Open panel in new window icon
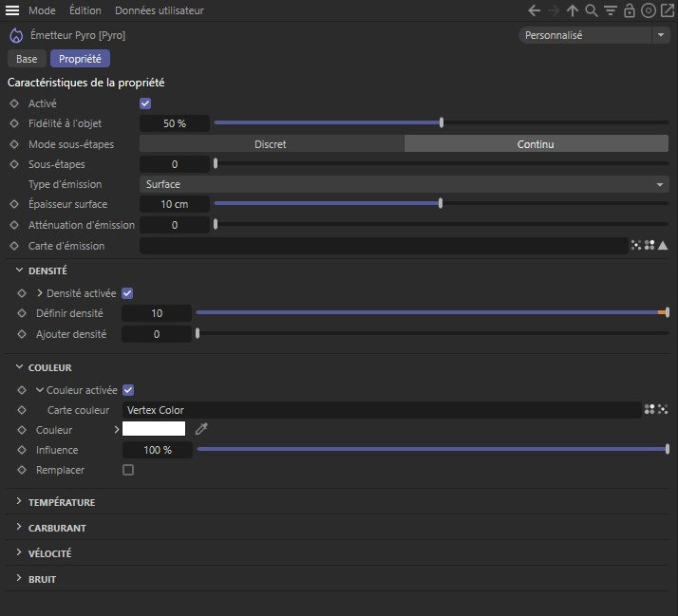Image resolution: width=678 pixels, height=616 pixels. pyautogui.click(x=667, y=10)
